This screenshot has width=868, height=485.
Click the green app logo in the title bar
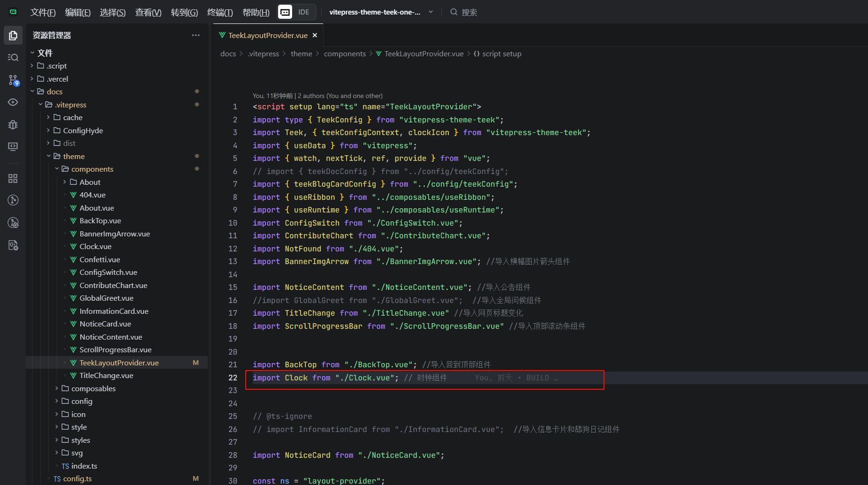click(x=13, y=12)
